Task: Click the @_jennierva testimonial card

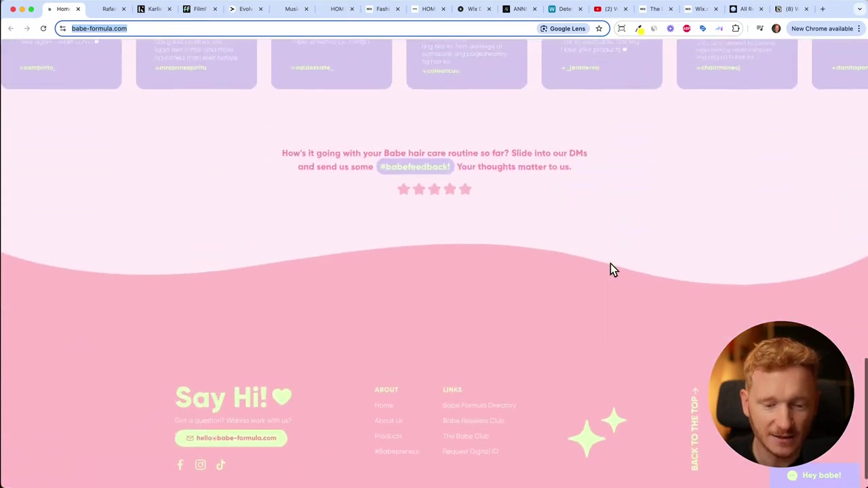Action: point(601,64)
